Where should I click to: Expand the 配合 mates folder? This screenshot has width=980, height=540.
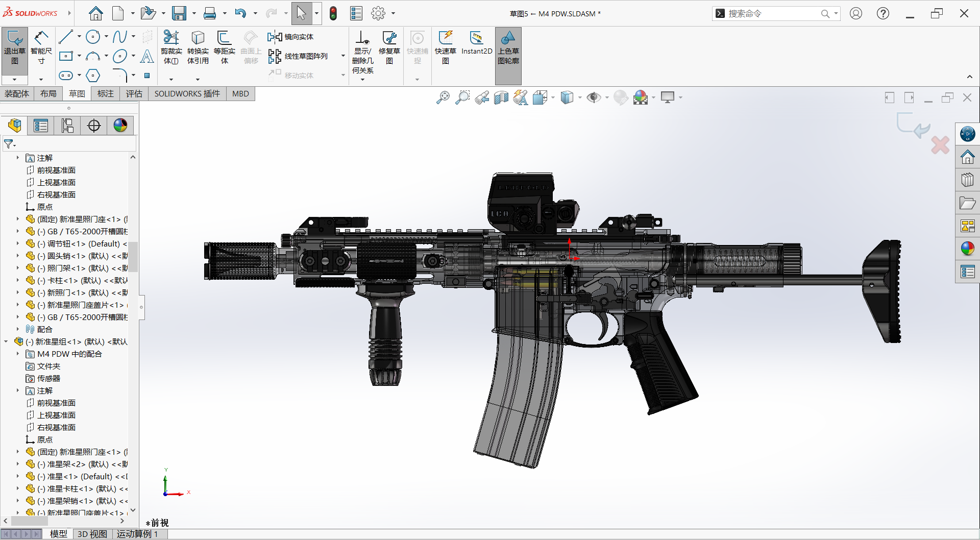tap(17, 329)
